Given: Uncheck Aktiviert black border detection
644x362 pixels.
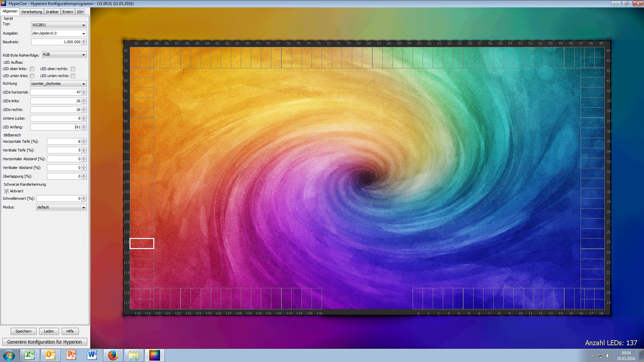Looking at the screenshot, I should [x=6, y=191].
